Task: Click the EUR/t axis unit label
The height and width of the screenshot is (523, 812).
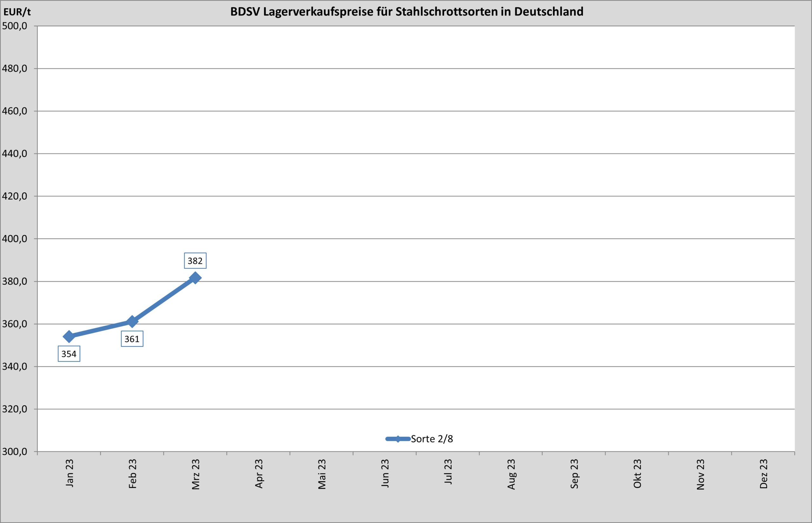Action: 17,12
